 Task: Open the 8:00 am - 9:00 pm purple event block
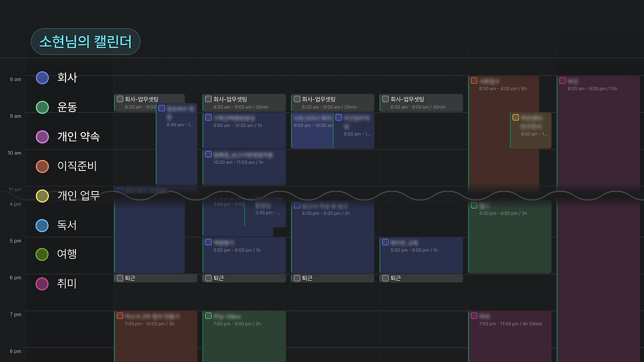(x=598, y=219)
